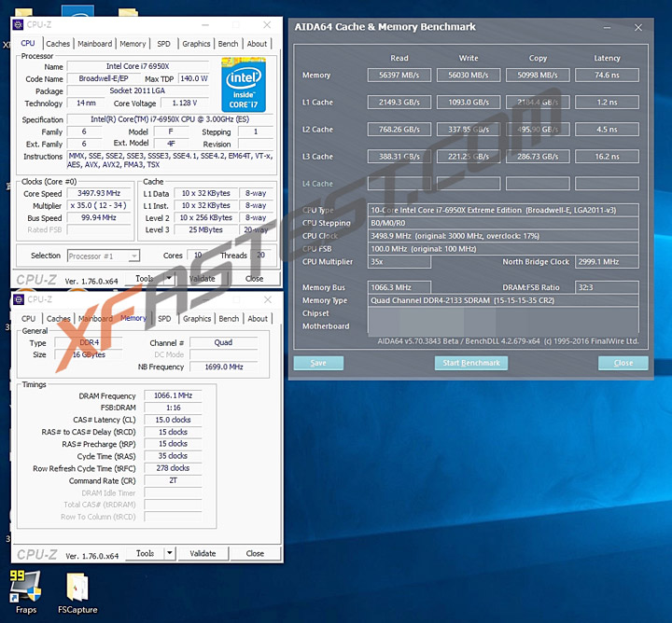Screen dimensions: 672x623
Task: Click the processor Name field Intel Core i7 6950X
Action: 138,66
